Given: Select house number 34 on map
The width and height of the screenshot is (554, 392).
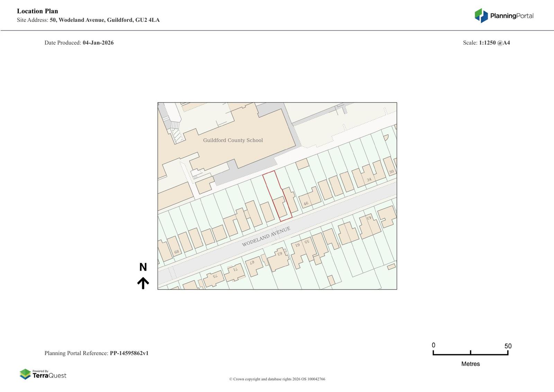Looking at the screenshot, I should (369, 179).
